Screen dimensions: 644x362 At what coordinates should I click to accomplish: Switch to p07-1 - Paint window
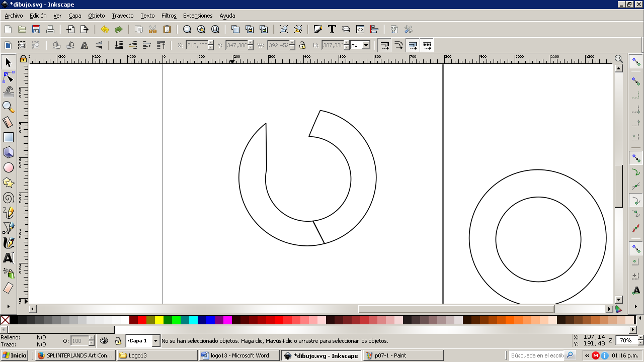403,355
